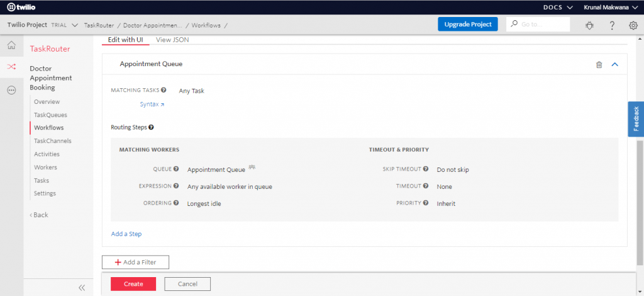
Task: Click the 'Longest idle' ordering value
Action: (x=204, y=203)
